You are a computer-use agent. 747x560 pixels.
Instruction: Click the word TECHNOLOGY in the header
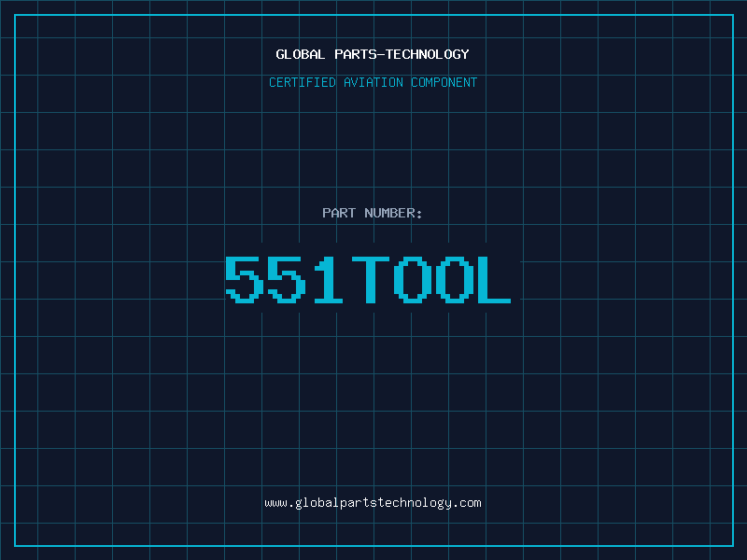[x=428, y=54]
